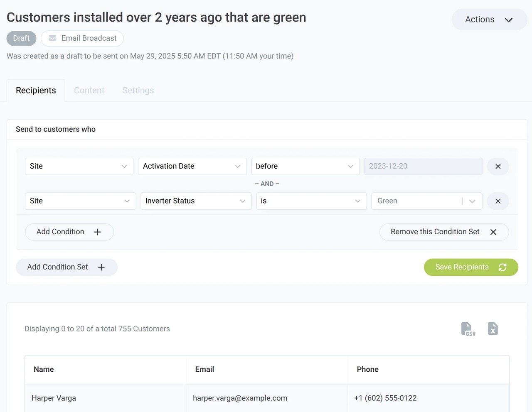The width and height of the screenshot is (532, 412).
Task: Add another condition set
Action: tap(66, 267)
